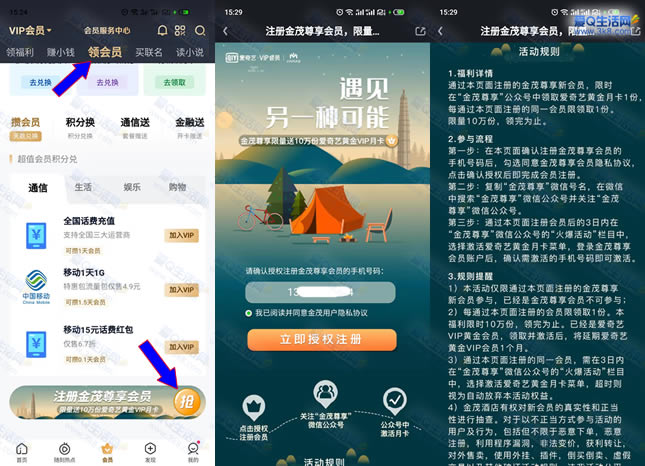The image size is (645, 466).
Task: Tap the 2.参与流程 section heading
Action: pos(470,139)
